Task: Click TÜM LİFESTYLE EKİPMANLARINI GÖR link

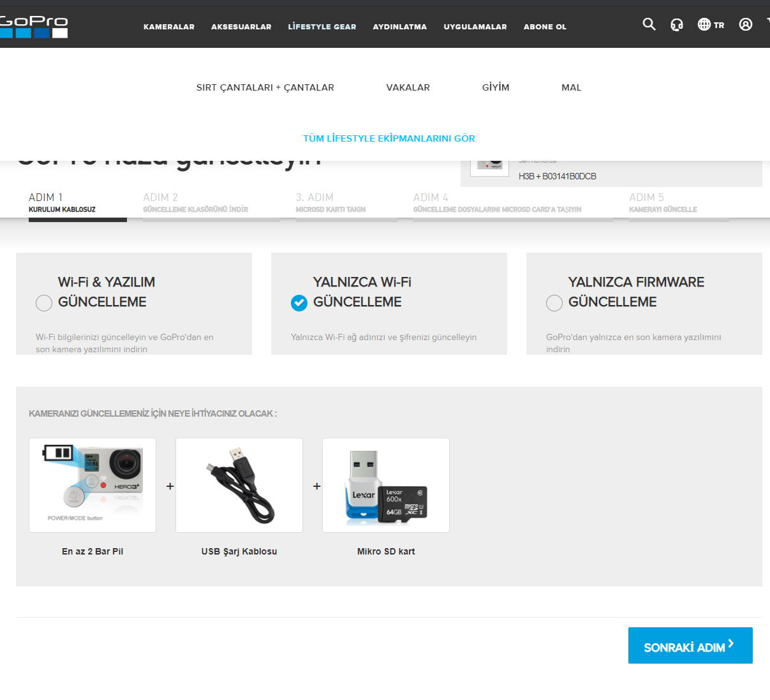Action: point(389,138)
